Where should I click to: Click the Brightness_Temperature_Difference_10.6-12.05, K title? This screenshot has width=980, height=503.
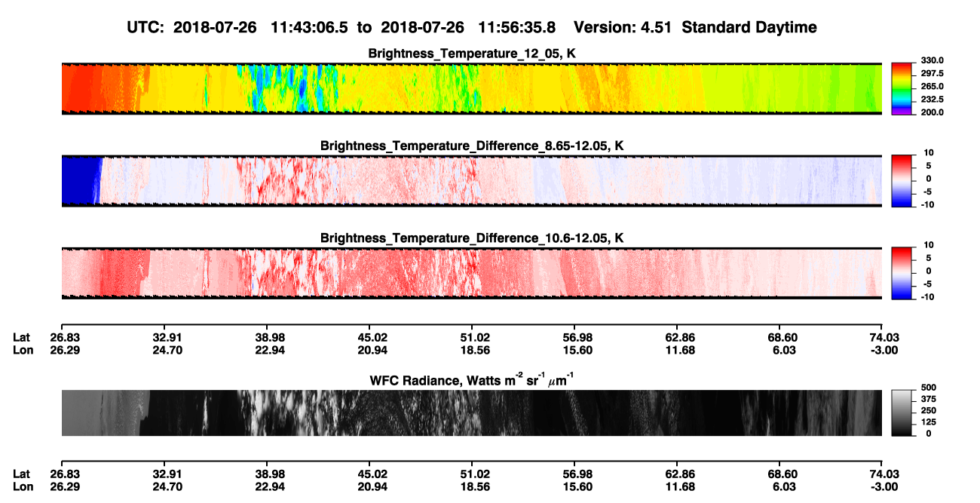(472, 238)
